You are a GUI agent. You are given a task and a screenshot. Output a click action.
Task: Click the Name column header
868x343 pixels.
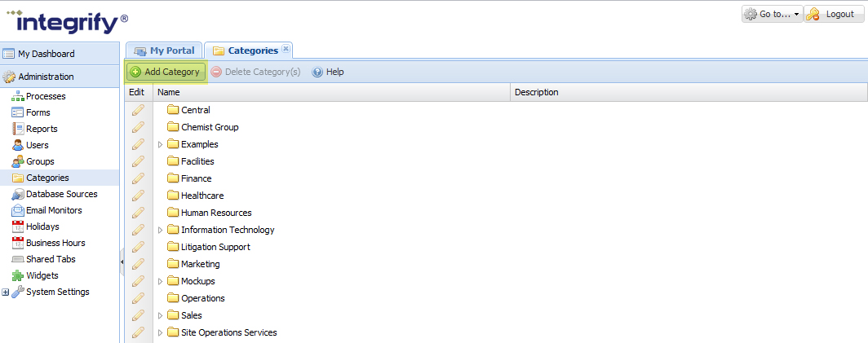(331, 92)
